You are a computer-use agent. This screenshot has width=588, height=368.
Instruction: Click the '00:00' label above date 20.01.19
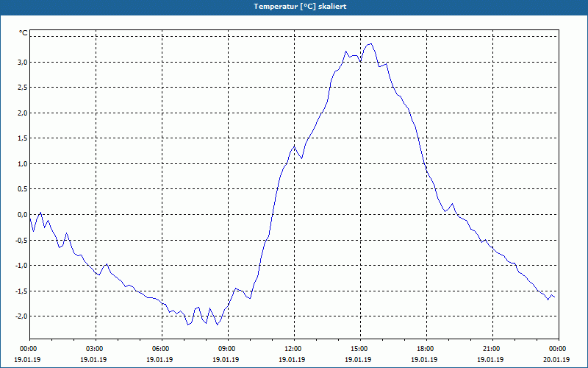click(x=559, y=349)
